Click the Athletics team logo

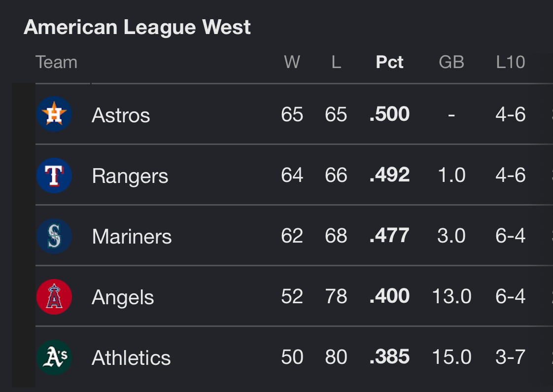coord(54,357)
